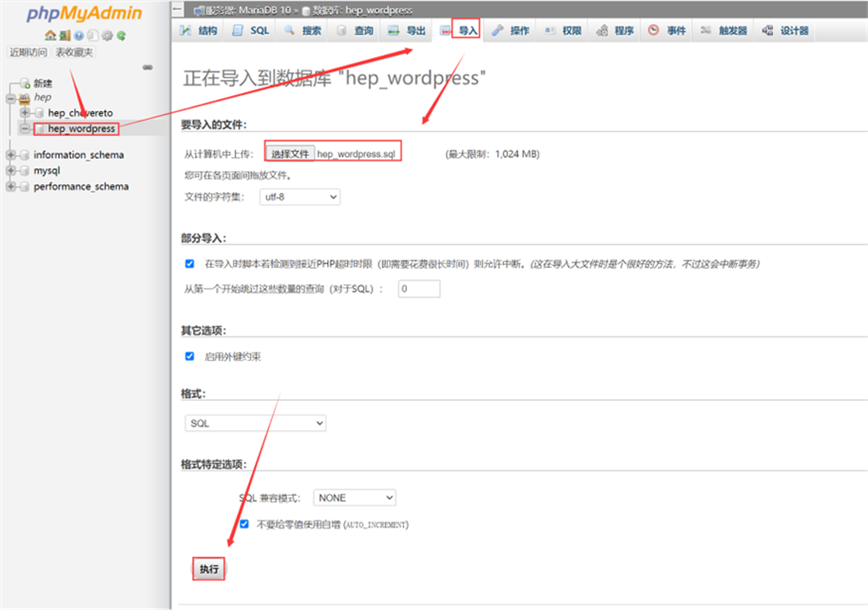Screen dimensions: 868x610
Task: Collapse the hep_wordpress database node
Action: coord(25,129)
